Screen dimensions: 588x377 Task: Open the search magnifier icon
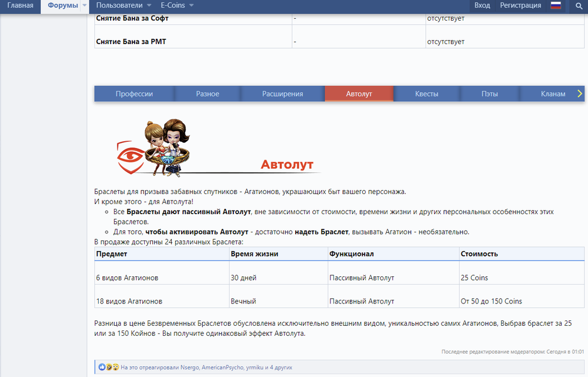click(x=578, y=6)
